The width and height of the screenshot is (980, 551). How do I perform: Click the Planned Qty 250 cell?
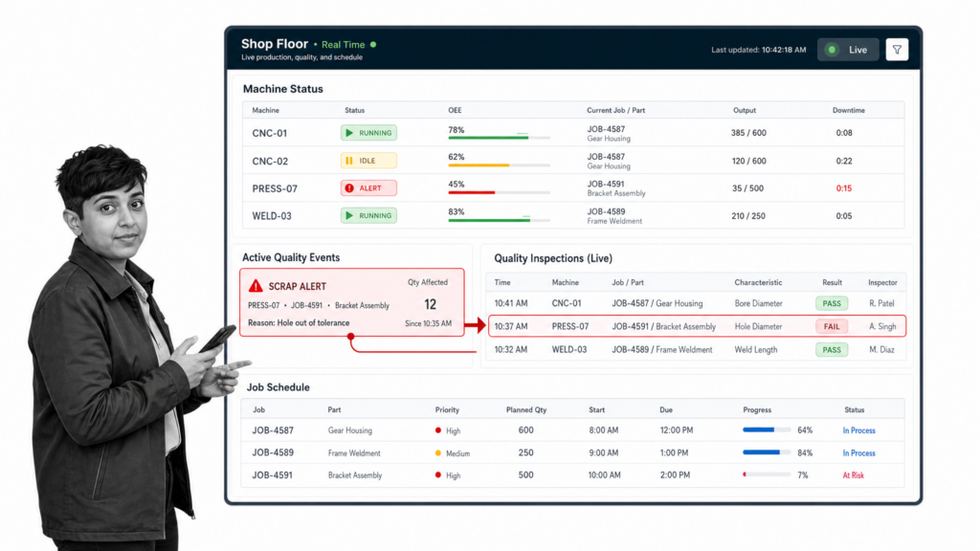[x=525, y=452]
